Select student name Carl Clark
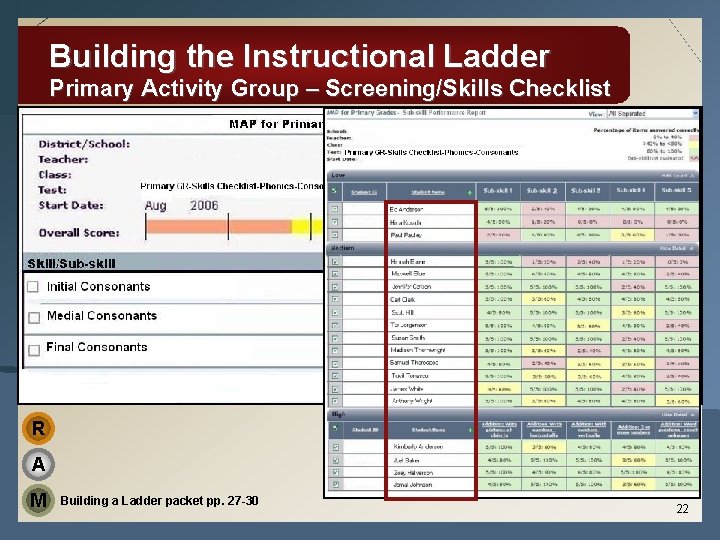The height and width of the screenshot is (540, 720). (x=402, y=299)
